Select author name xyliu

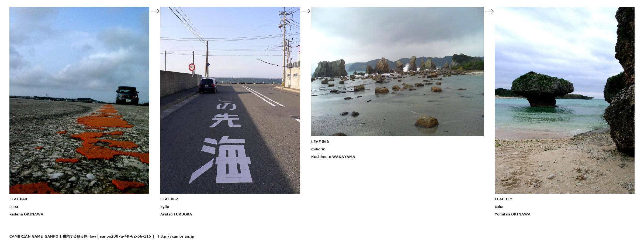(x=165, y=207)
